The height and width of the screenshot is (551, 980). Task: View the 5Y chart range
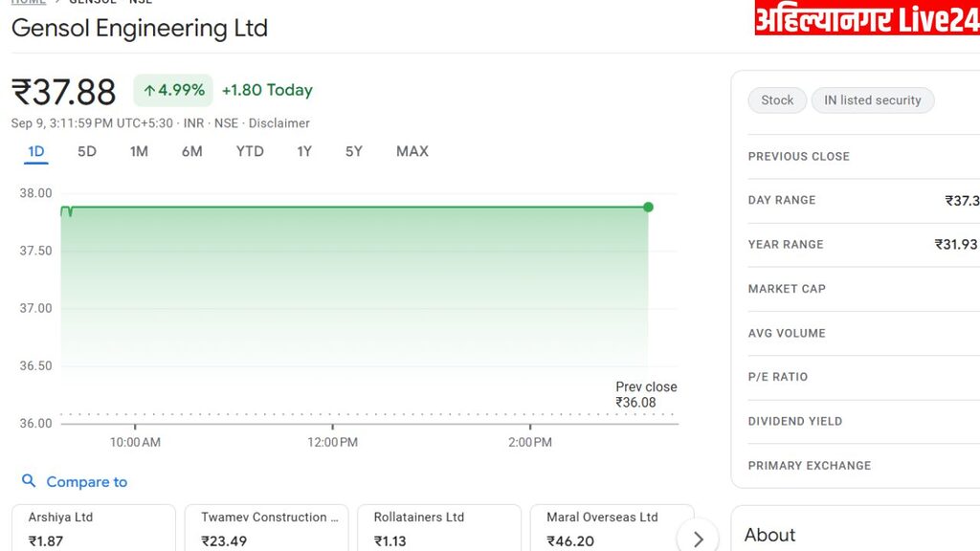(354, 151)
